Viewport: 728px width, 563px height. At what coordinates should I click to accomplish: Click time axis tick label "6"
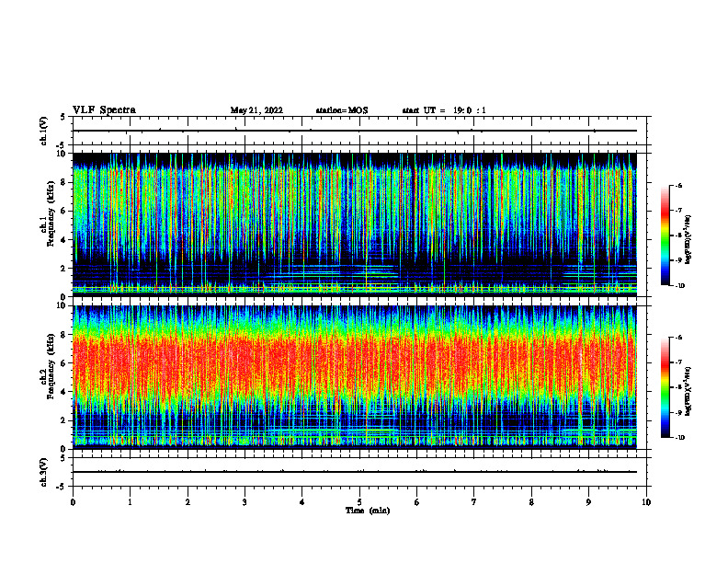tap(417, 502)
